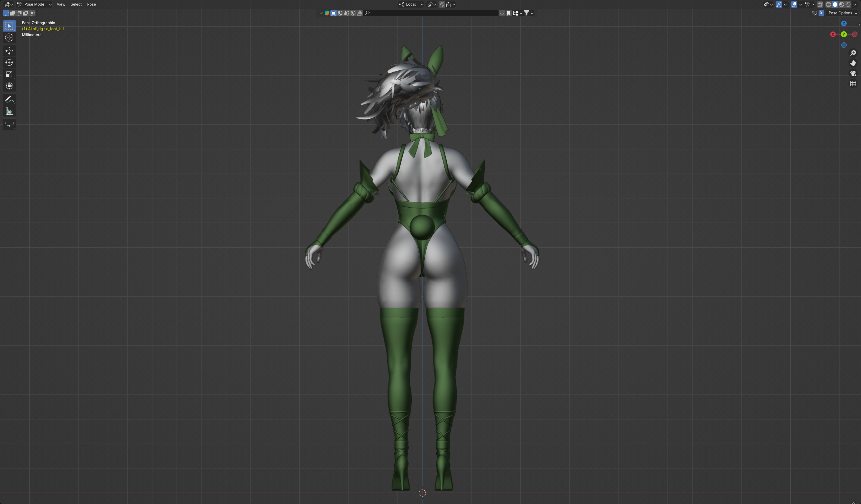Viewport: 861px width, 504px height.
Task: Expand the Pose Options dropdown
Action: coord(843,13)
